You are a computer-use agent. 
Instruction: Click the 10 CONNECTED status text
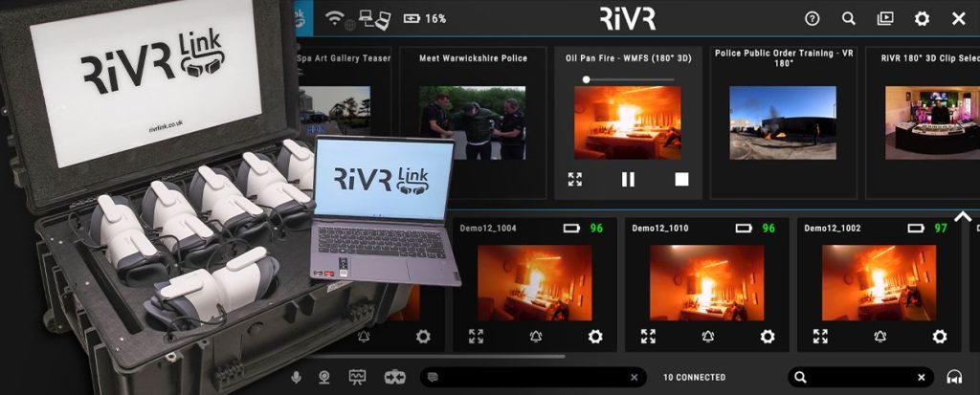695,378
